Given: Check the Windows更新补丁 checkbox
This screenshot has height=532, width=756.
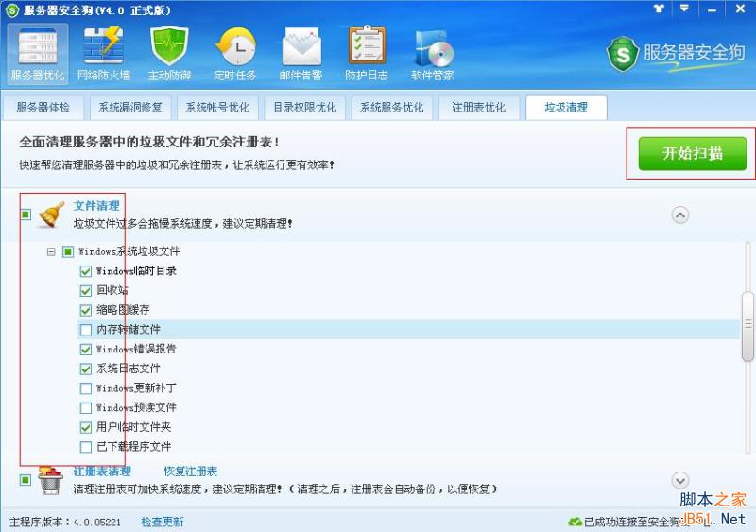Looking at the screenshot, I should (87, 388).
